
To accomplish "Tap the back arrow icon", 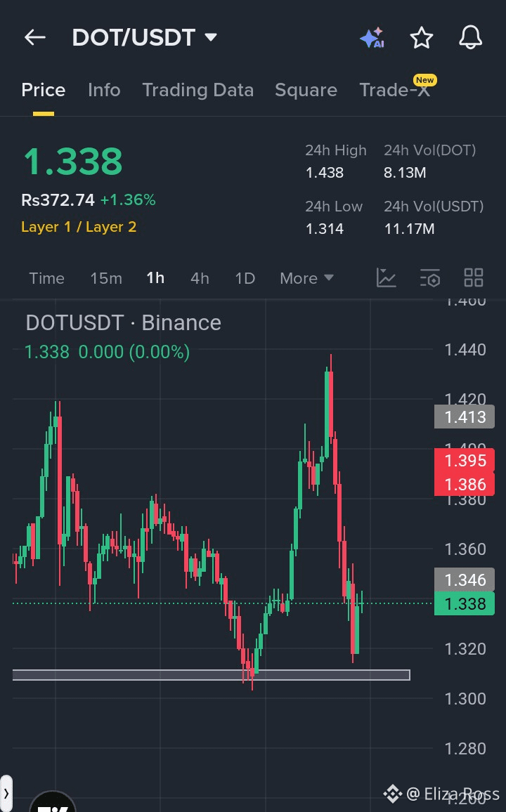I will (35, 37).
